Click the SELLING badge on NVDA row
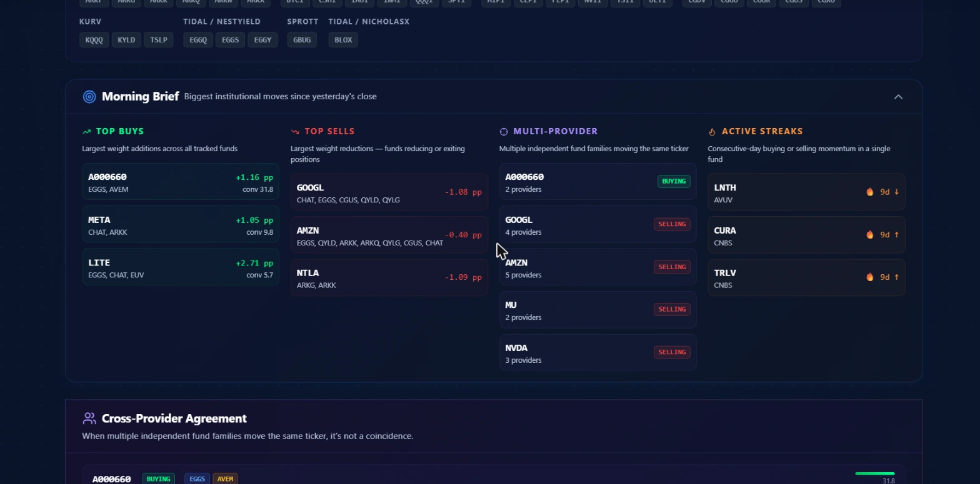This screenshot has height=484, width=980. coord(672,352)
